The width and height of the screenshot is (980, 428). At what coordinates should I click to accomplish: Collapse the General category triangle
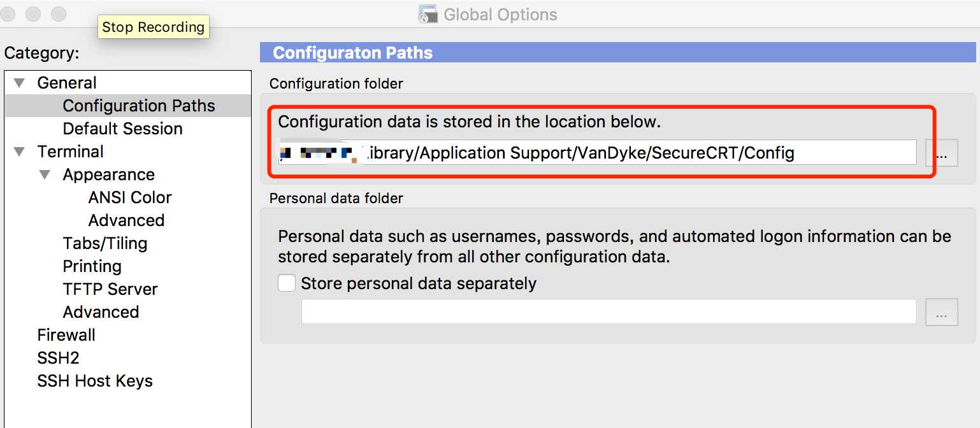(20, 83)
